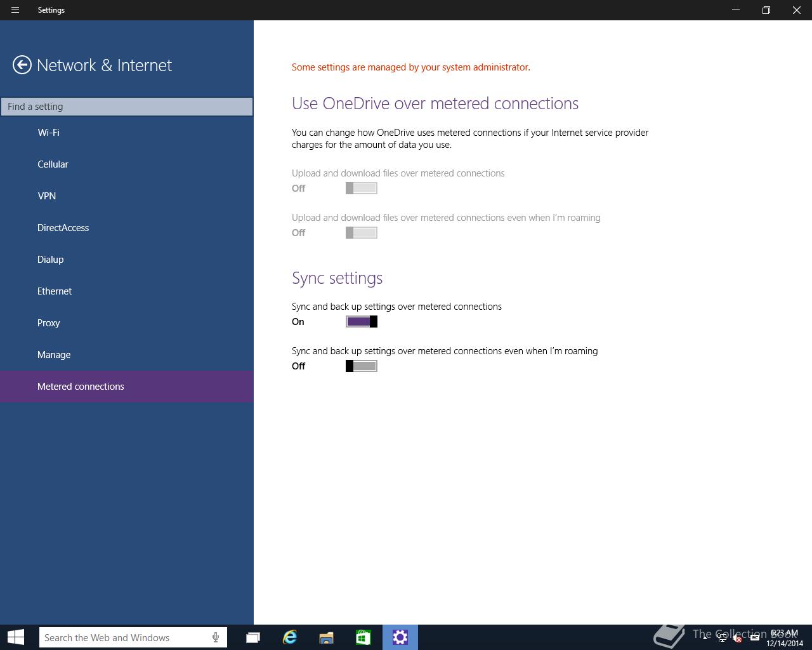Click the Find a setting search field
Screen dimensions: 812x650
coord(127,107)
